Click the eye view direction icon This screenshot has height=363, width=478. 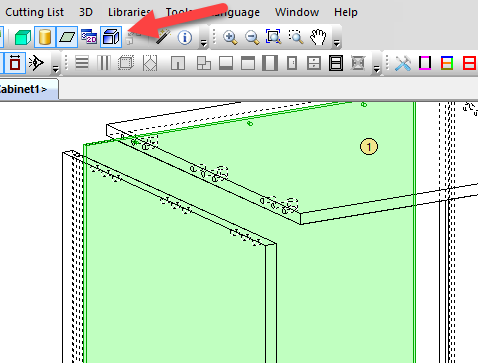click(36, 62)
